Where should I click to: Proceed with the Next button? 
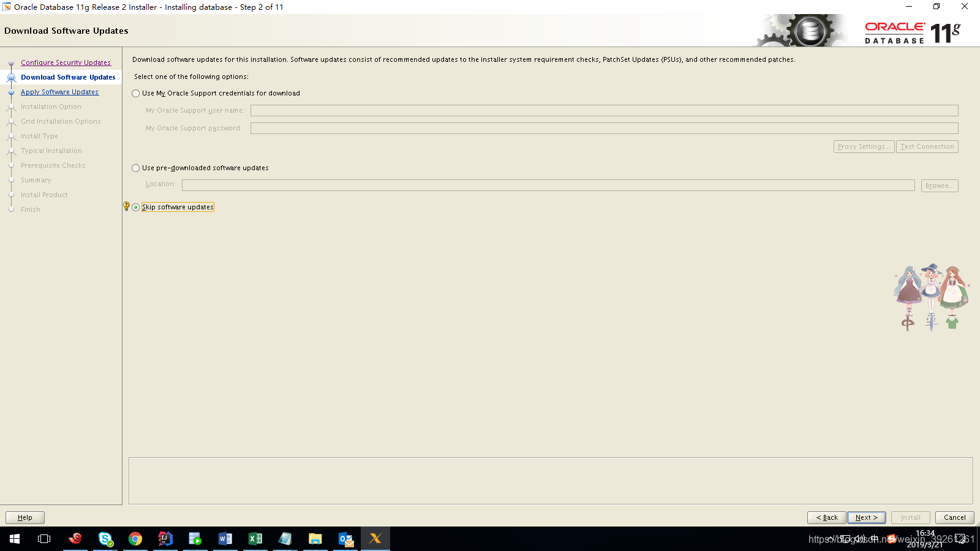867,517
